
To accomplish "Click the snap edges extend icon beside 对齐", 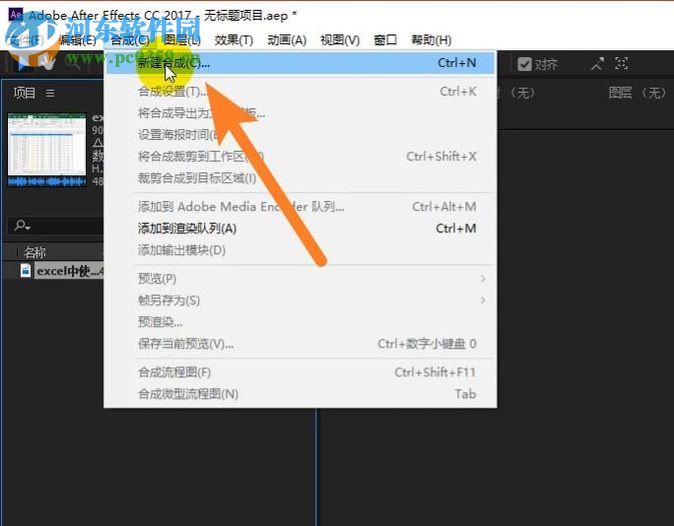I will 597,64.
